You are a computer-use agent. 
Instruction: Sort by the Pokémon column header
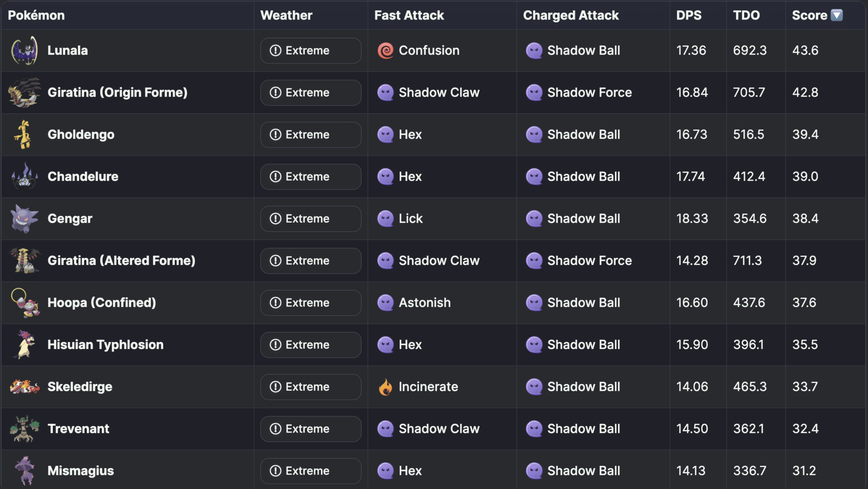[x=36, y=15]
